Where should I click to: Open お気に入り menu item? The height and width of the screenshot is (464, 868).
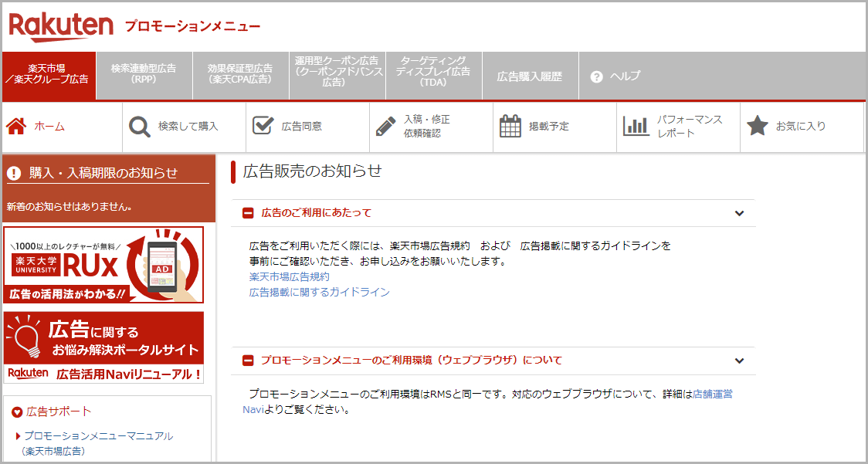[802, 127]
